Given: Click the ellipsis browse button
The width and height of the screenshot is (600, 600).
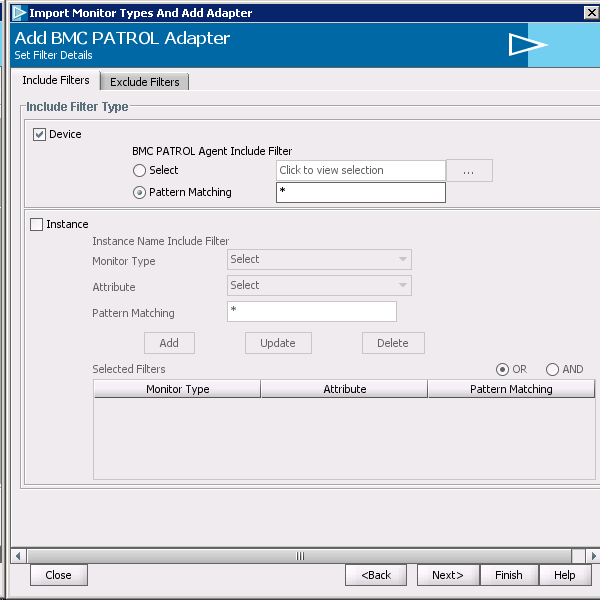Looking at the screenshot, I should 469,171.
